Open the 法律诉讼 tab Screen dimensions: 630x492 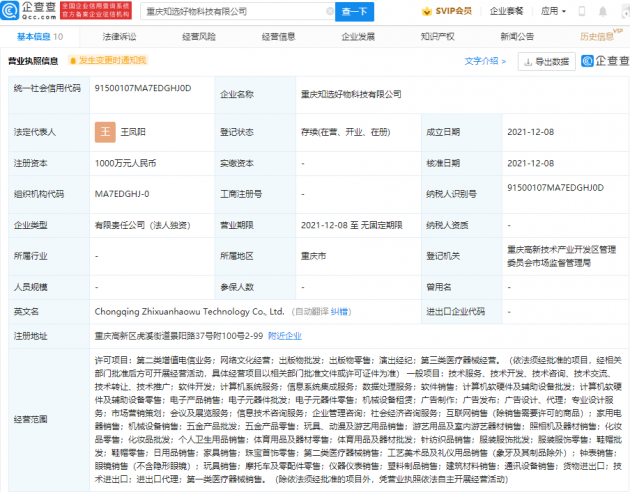[119, 37]
